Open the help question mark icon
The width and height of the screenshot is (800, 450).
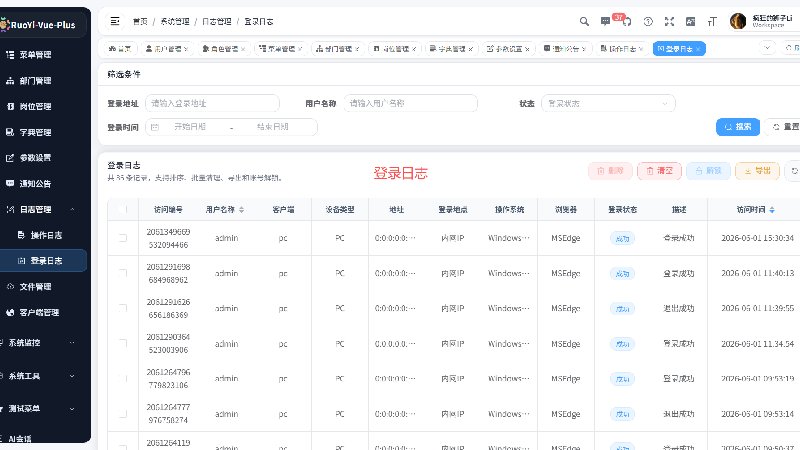click(648, 21)
